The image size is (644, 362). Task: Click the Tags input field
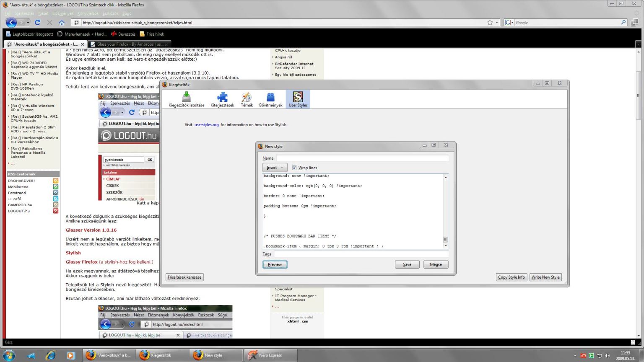tap(361, 254)
